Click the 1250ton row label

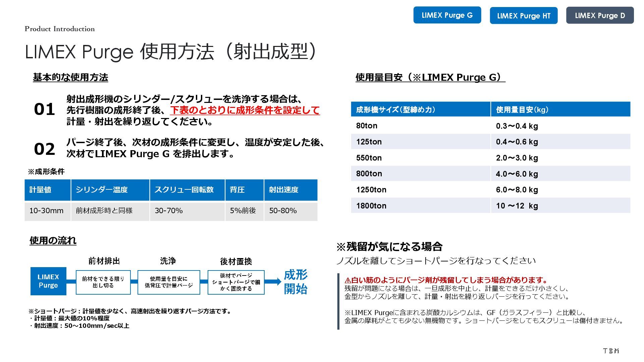point(371,190)
